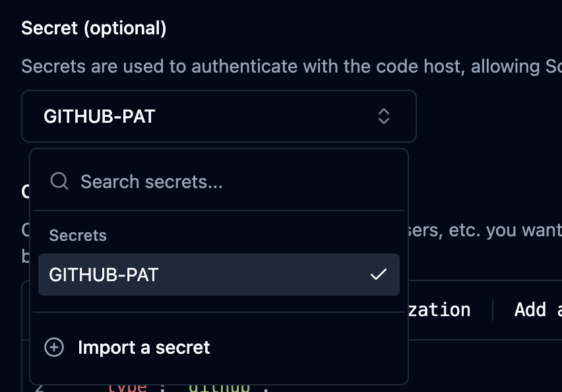Choose Import a secret option

[x=144, y=347]
